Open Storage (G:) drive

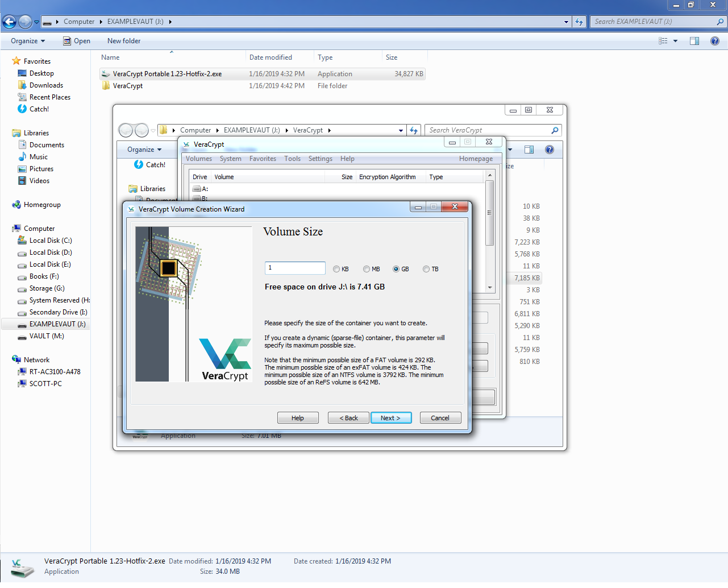click(x=47, y=288)
